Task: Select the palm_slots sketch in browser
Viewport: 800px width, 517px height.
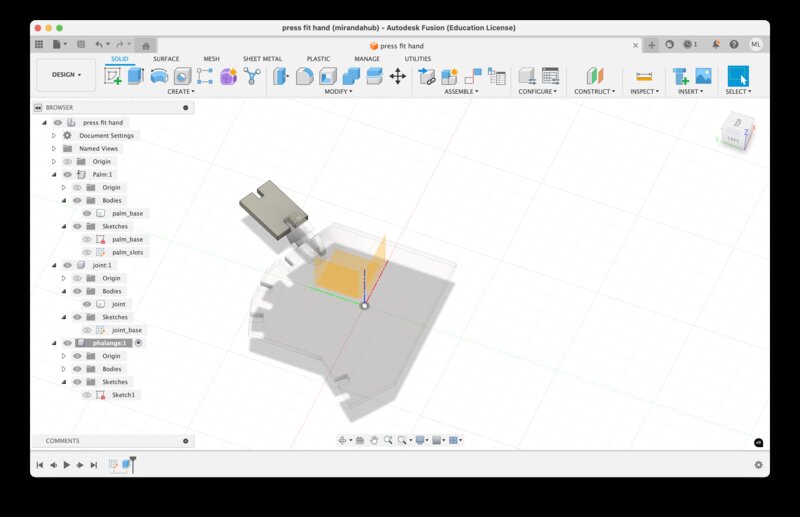Action: coord(127,252)
